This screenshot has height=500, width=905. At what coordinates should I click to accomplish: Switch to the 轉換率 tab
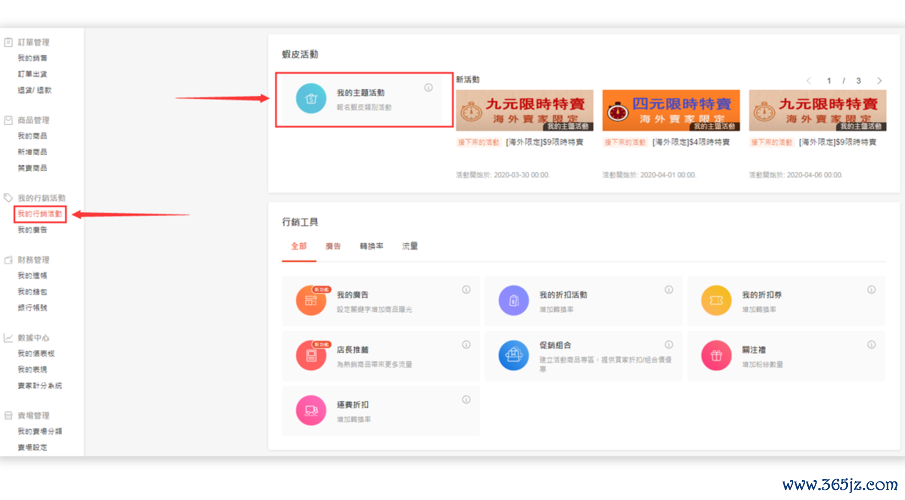(371, 247)
